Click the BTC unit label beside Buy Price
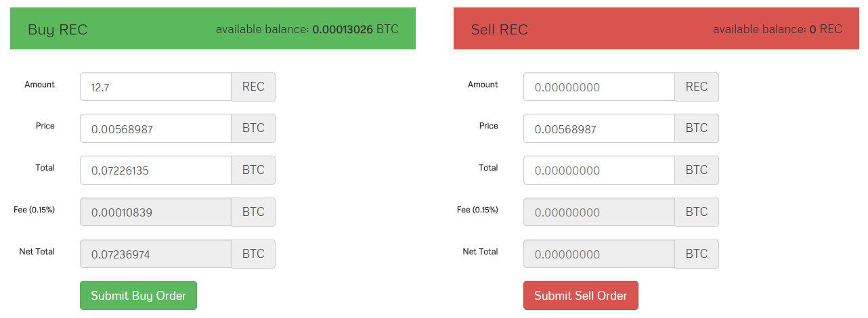868x318 pixels. coord(253,129)
